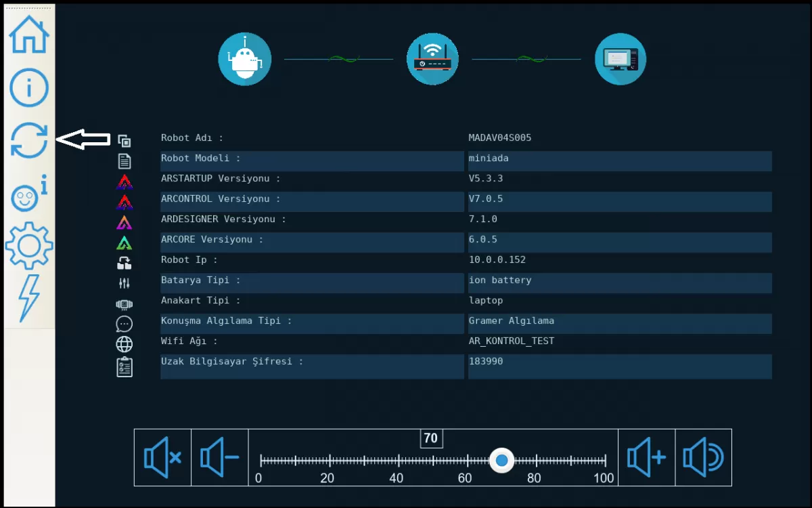Decrease volume with minus speaker button
Viewport: 812px width, 508px height.
220,458
